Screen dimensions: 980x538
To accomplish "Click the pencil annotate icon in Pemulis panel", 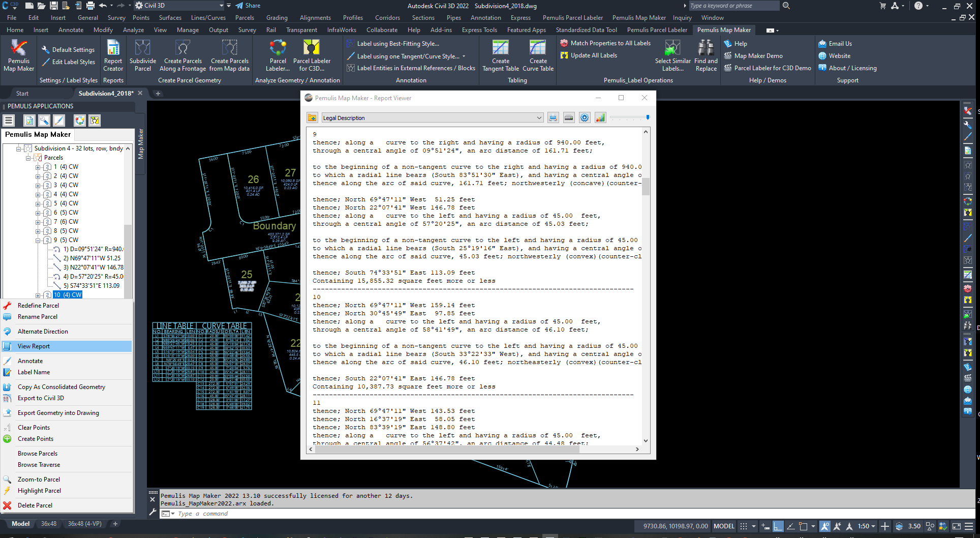I will pyautogui.click(x=59, y=121).
